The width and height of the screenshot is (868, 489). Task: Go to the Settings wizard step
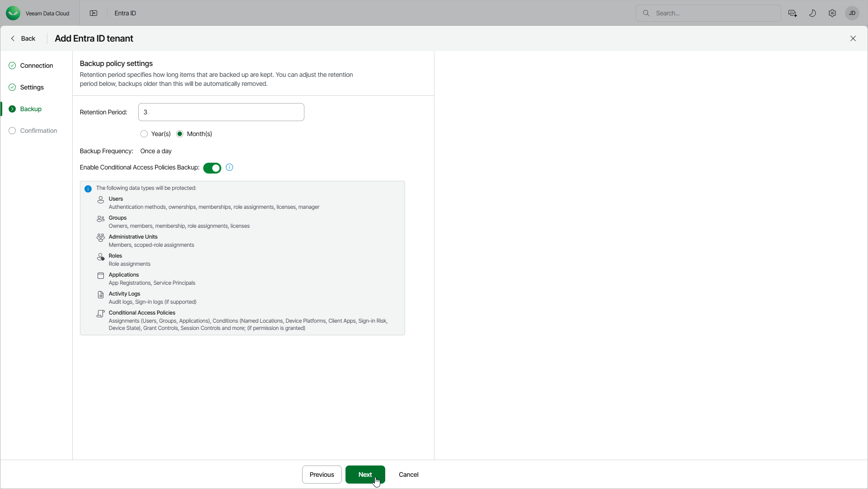[32, 87]
